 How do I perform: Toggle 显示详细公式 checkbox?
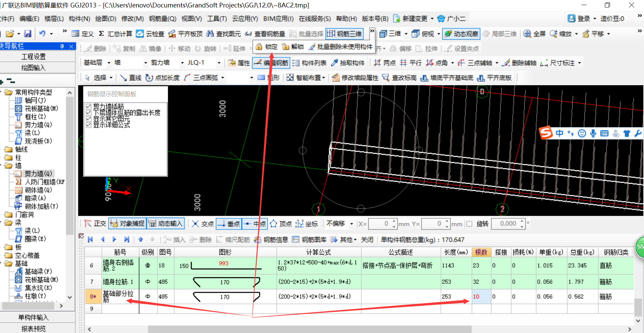pos(89,125)
